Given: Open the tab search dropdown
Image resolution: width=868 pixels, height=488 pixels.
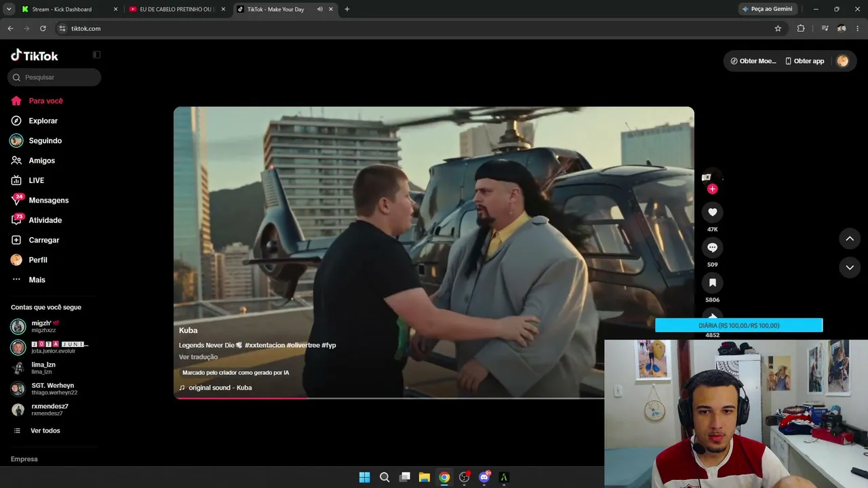Looking at the screenshot, I should point(9,9).
